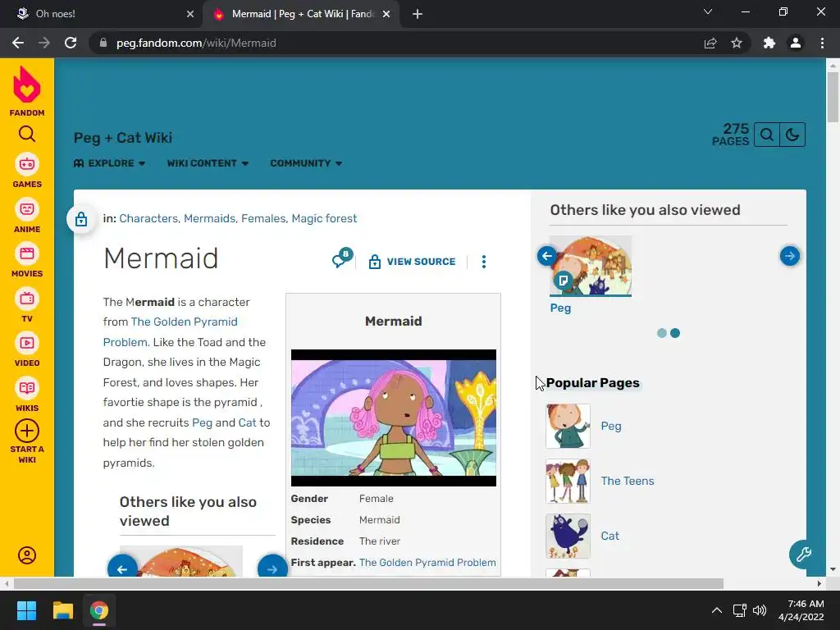Click next arrow in sidebar carousel
Image resolution: width=840 pixels, height=630 pixels.
(790, 256)
